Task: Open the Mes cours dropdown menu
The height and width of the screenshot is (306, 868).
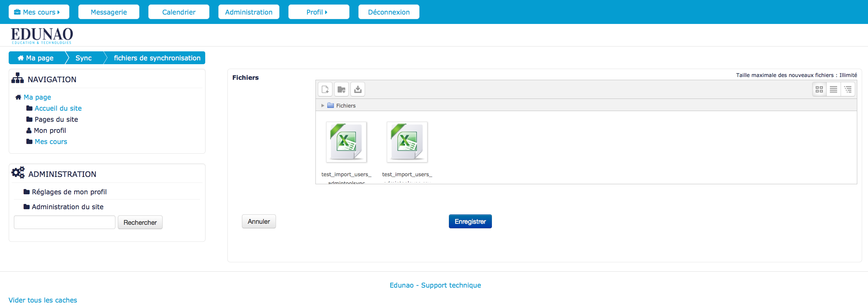Action: click(39, 12)
